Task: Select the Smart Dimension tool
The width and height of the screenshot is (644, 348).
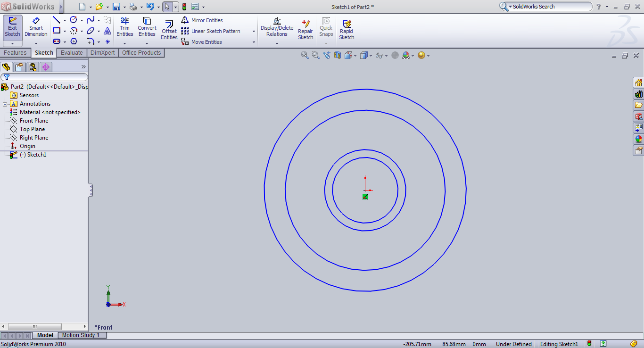Action: (36, 27)
